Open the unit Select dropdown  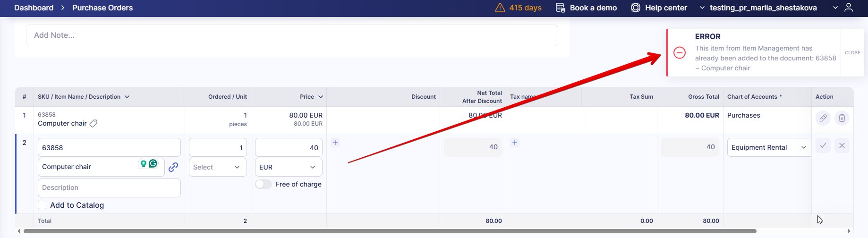(217, 167)
